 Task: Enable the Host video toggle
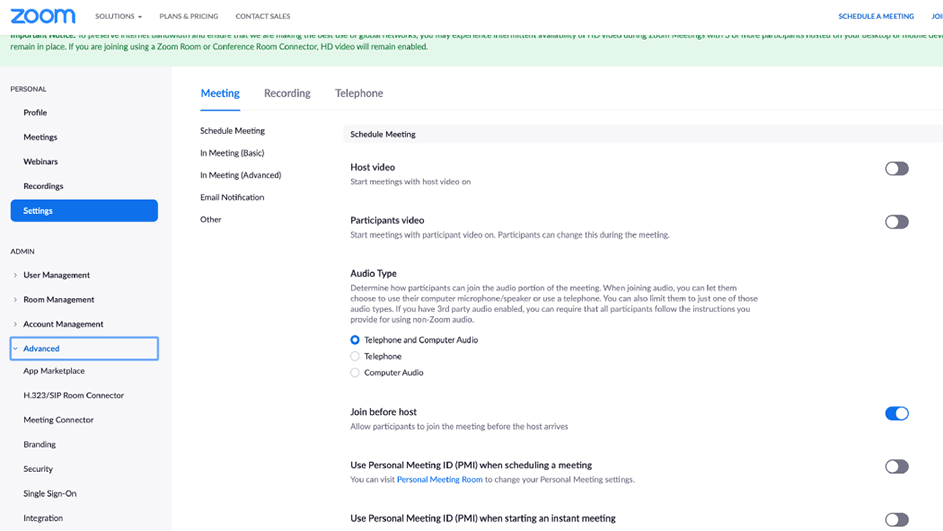click(896, 169)
